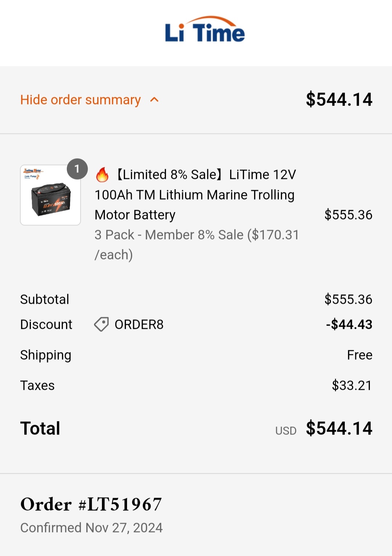Click the discount tag icon
This screenshot has width=392, height=556.
point(101,324)
